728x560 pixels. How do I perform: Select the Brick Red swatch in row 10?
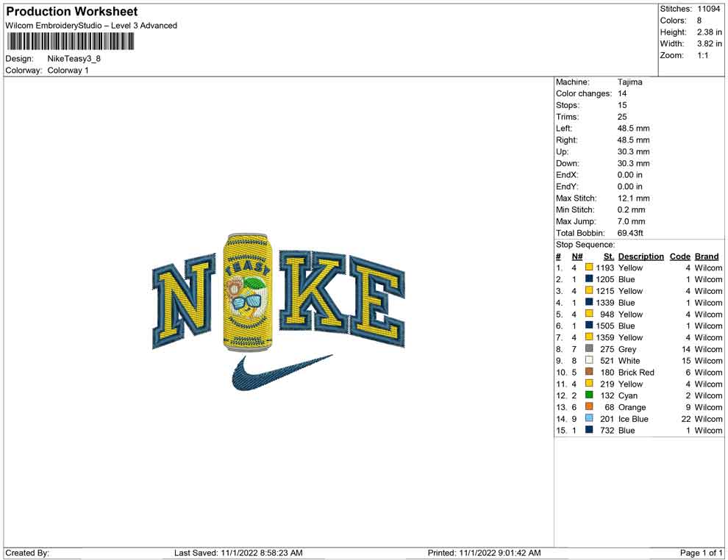coord(589,372)
